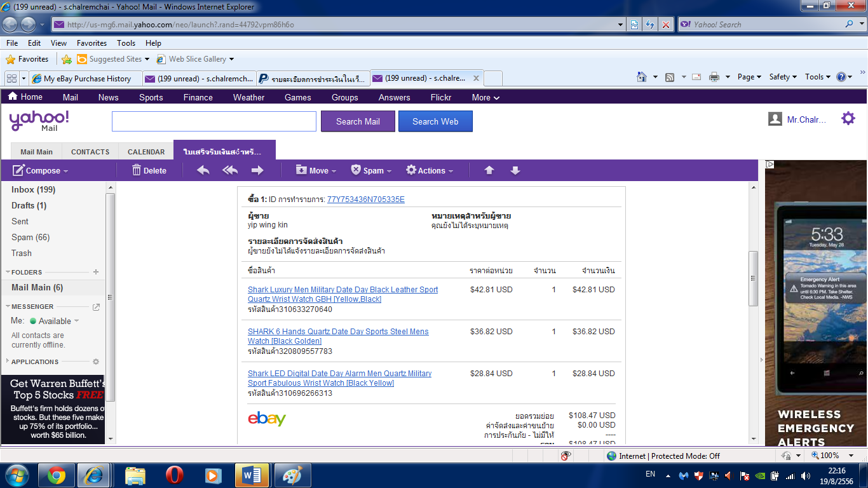The height and width of the screenshot is (488, 868).
Task: Reply to the email using arrow icon
Action: click(203, 170)
